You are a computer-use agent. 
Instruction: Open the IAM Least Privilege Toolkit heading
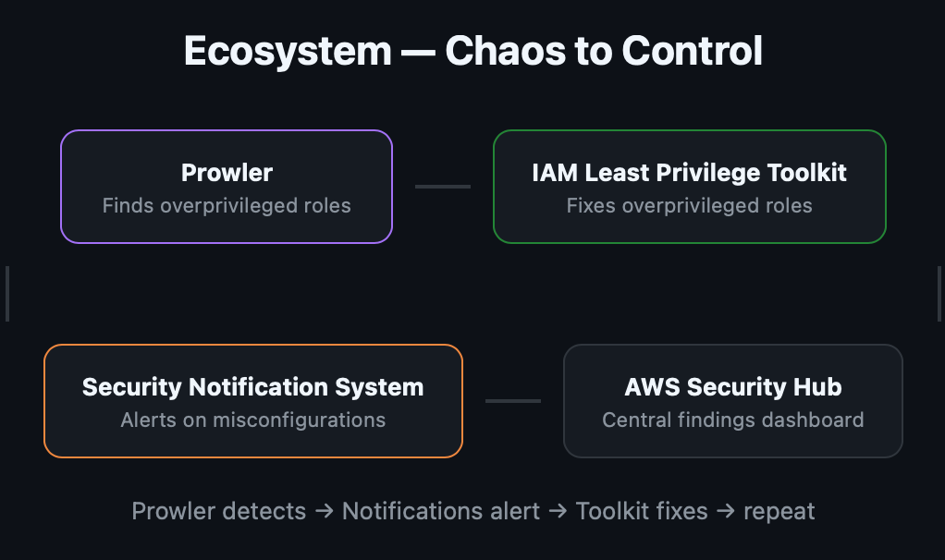pyautogui.click(x=689, y=173)
